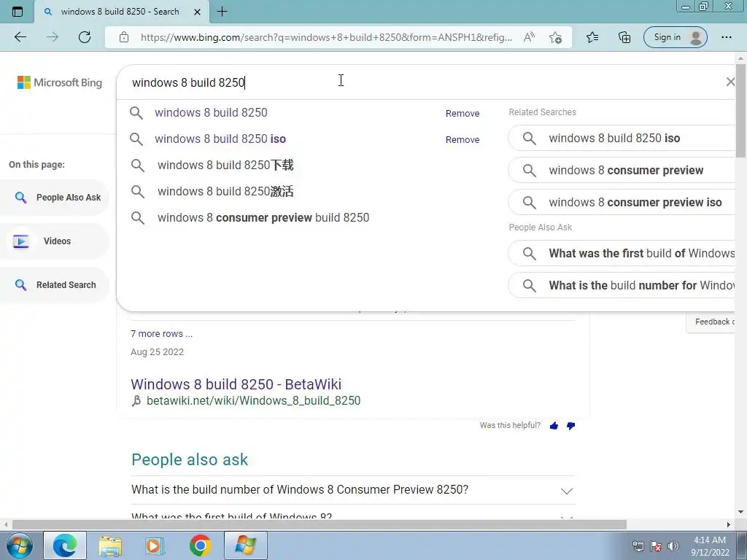This screenshot has width=747, height=560.
Task: Go to Microsoft Bing home logo
Action: tap(60, 82)
